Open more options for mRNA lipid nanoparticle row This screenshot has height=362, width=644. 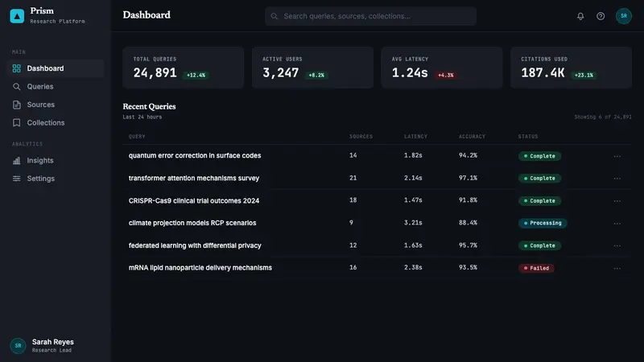617,268
